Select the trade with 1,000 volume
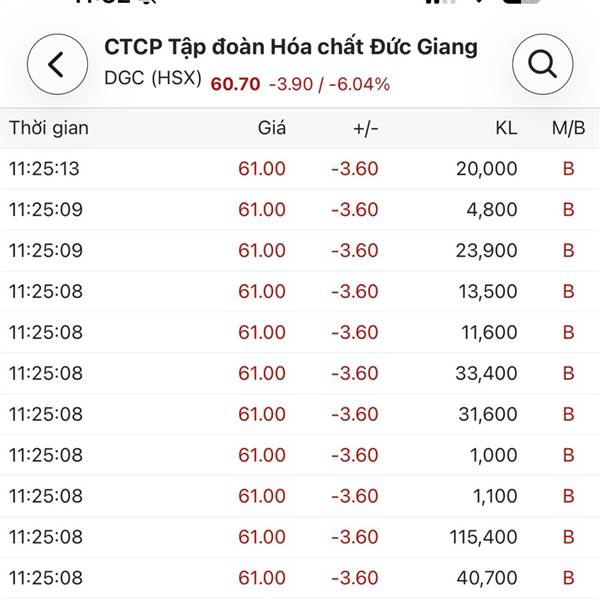This screenshot has height=600, width=600. (x=300, y=456)
